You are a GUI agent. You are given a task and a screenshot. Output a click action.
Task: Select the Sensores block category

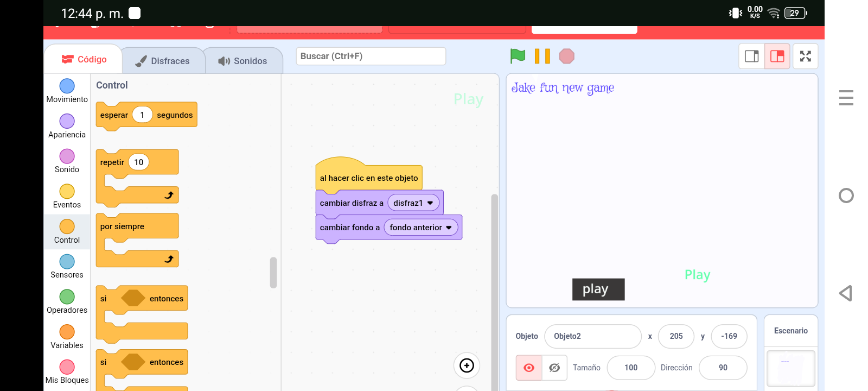67,267
